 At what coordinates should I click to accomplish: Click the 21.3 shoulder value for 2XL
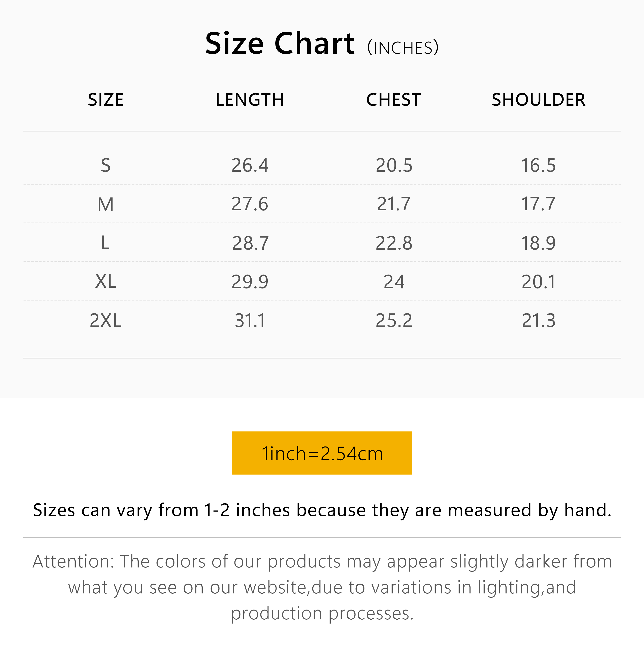[539, 320]
